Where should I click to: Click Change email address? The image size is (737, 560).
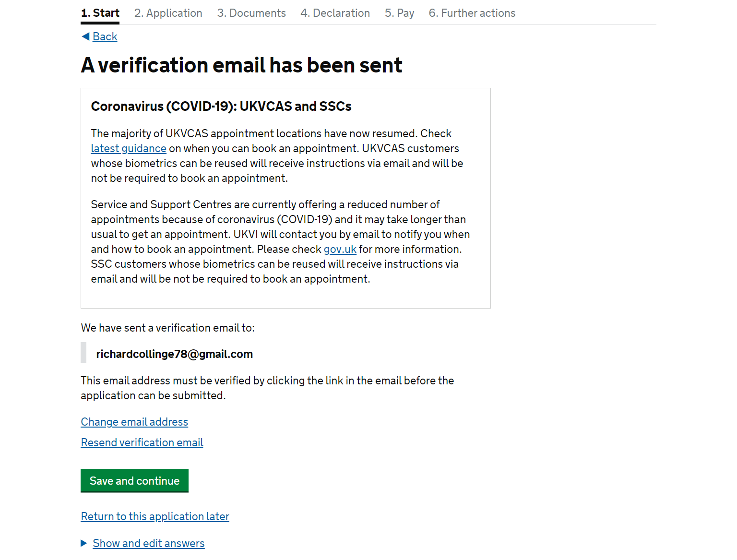[x=134, y=422]
